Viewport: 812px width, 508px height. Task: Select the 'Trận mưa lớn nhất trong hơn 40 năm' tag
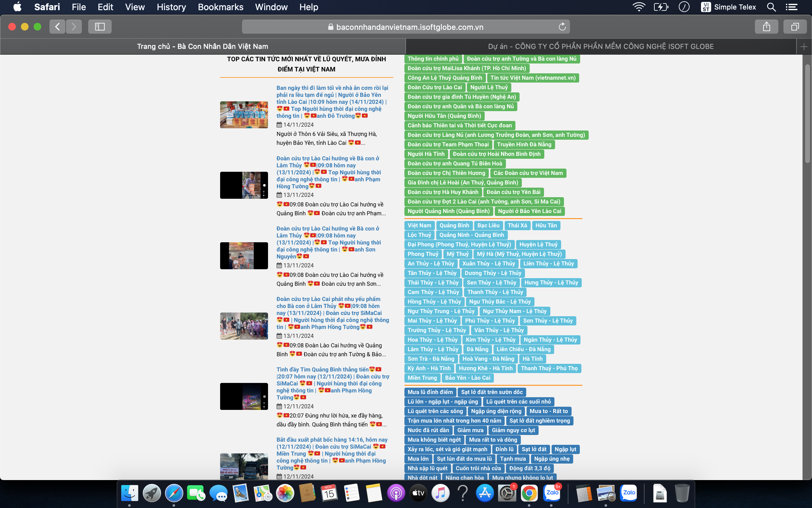coord(454,421)
